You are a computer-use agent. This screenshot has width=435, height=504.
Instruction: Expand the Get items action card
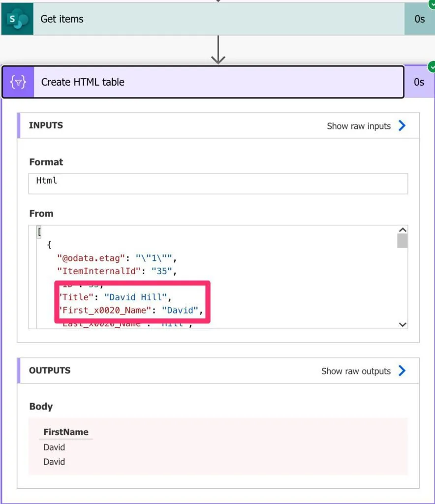pyautogui.click(x=217, y=19)
